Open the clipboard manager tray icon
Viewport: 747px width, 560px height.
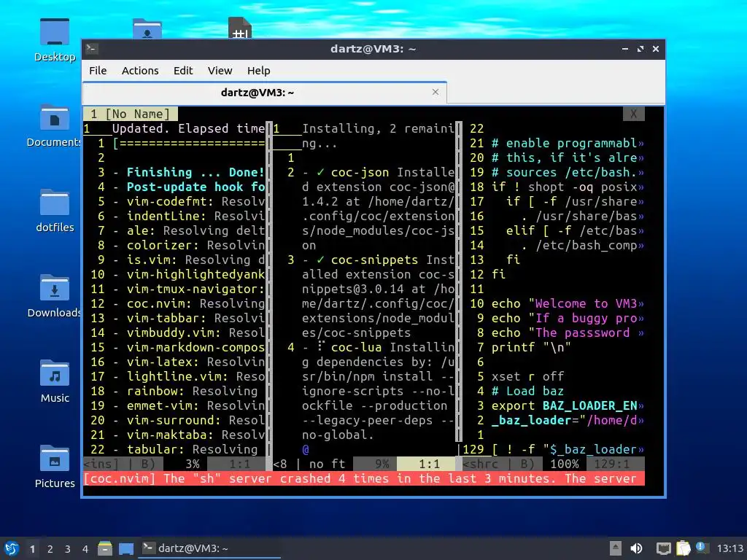[x=683, y=548]
